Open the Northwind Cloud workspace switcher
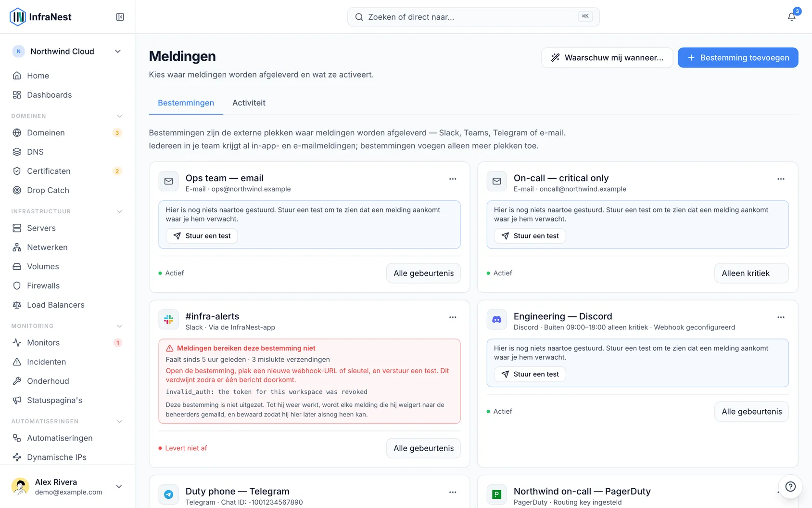Image resolution: width=812 pixels, height=508 pixels. pyautogui.click(x=67, y=52)
